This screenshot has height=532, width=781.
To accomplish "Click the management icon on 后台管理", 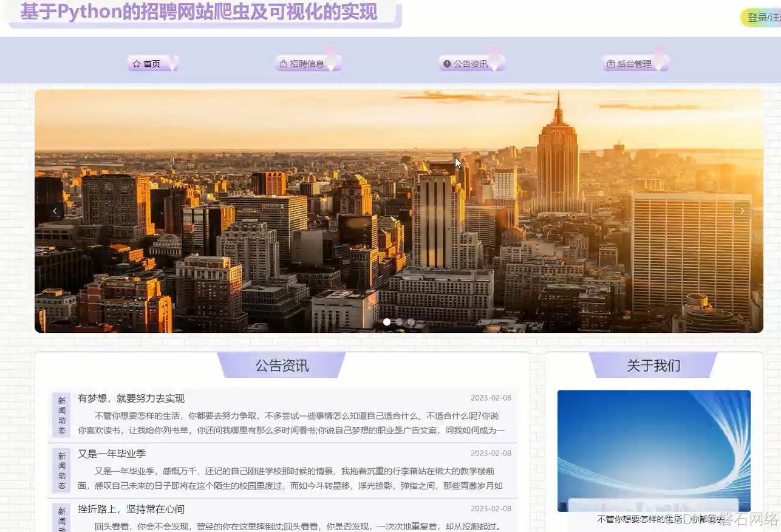I will point(611,63).
